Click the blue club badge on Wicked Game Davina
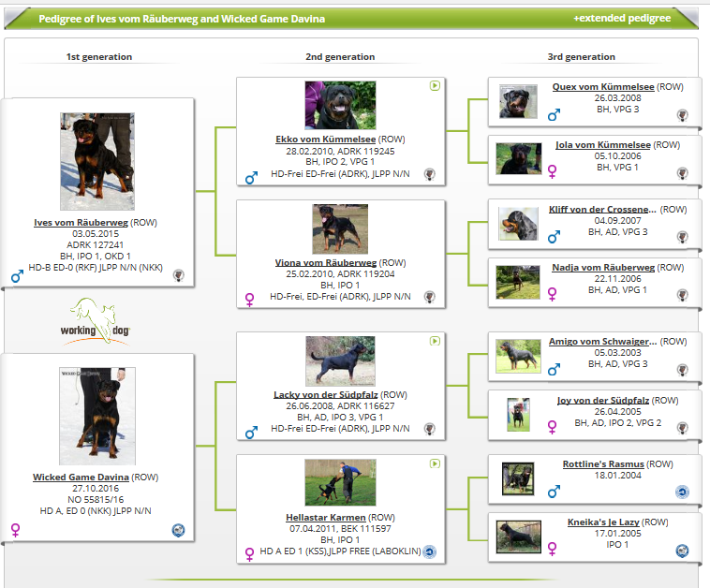This screenshot has height=588, width=710. 178,530
